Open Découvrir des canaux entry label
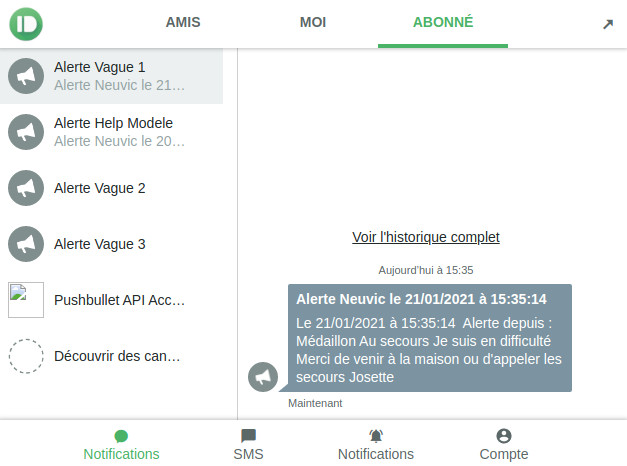627x466 pixels. (x=117, y=356)
